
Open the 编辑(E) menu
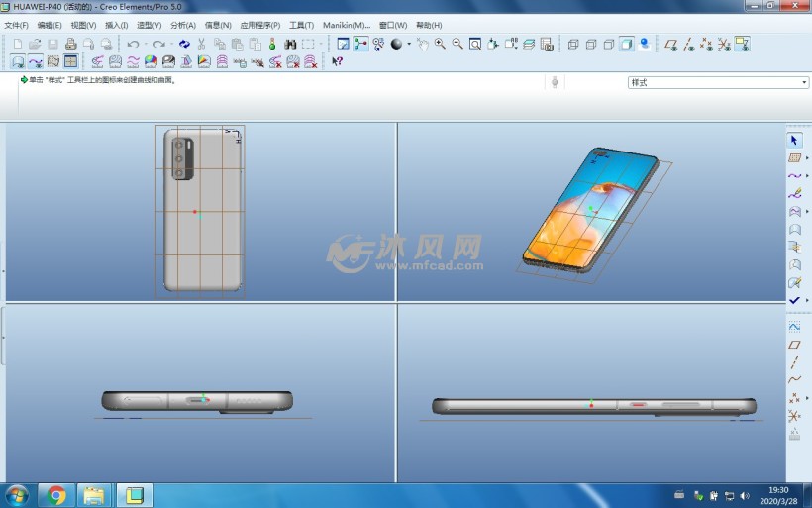pyautogui.click(x=50, y=25)
